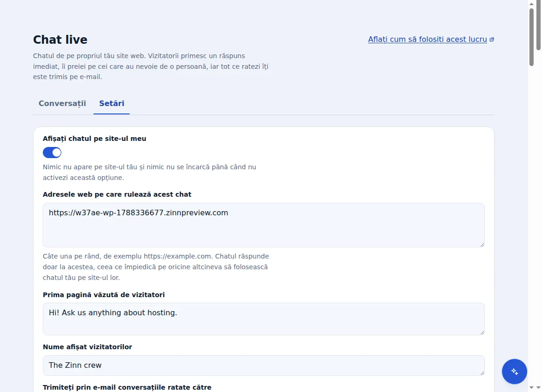The height and width of the screenshot is (392, 542).
Task: Click the "Chat live" page heading
Action: [x=60, y=40]
